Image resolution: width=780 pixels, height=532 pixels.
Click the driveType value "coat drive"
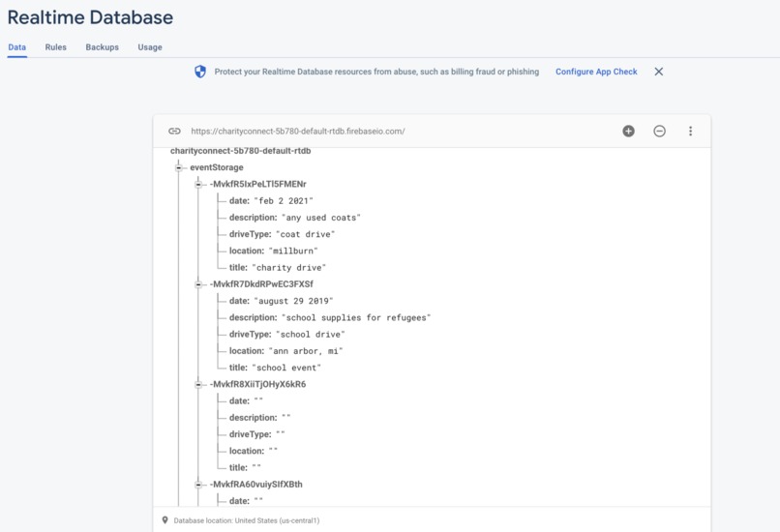click(306, 234)
